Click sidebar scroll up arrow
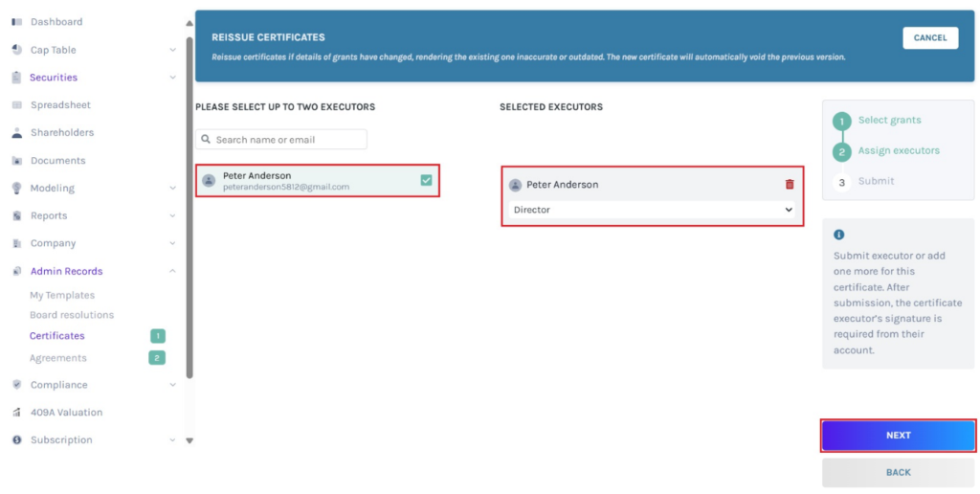This screenshot has width=980, height=494. (189, 24)
